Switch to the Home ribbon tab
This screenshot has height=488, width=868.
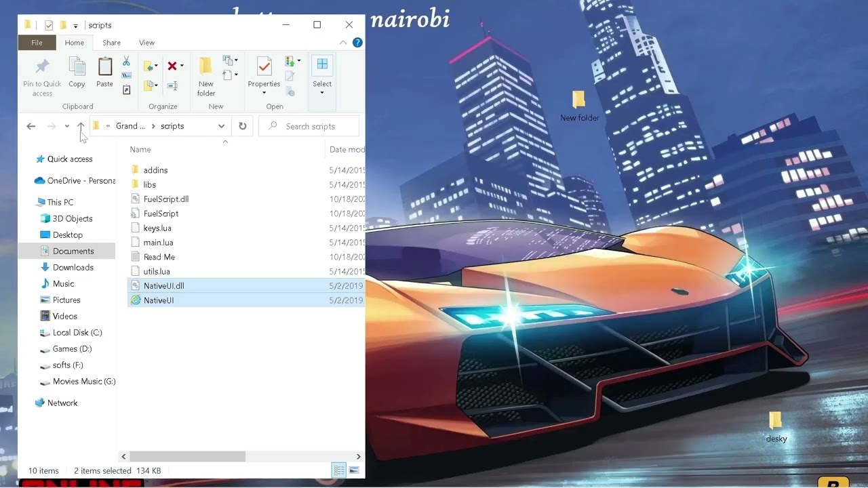coord(74,43)
